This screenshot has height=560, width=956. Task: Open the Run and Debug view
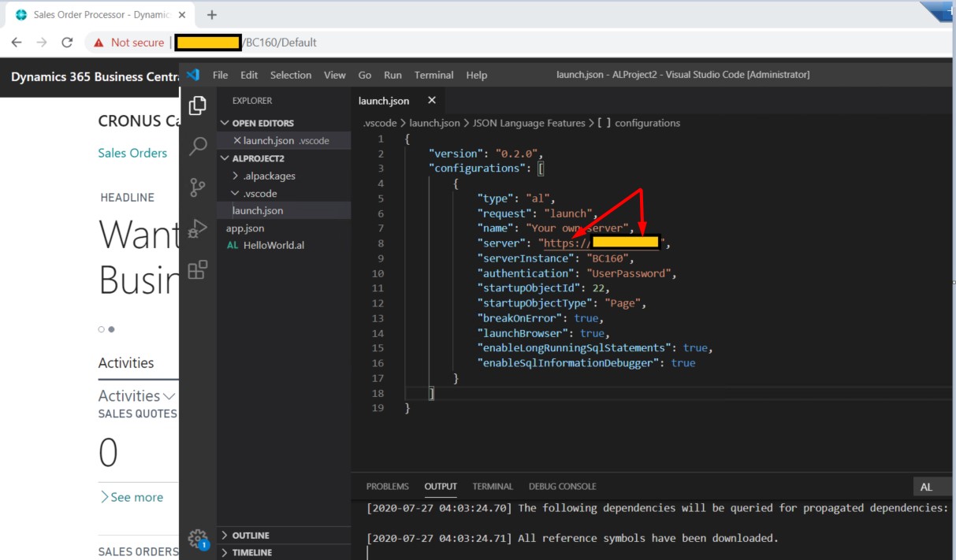coord(197,228)
